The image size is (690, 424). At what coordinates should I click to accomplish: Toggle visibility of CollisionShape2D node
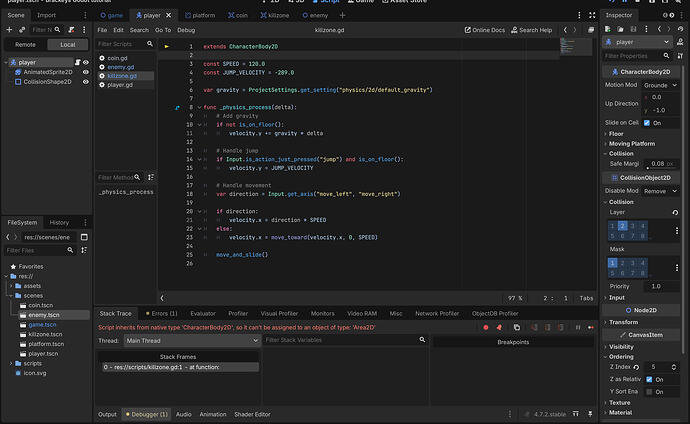click(x=86, y=82)
